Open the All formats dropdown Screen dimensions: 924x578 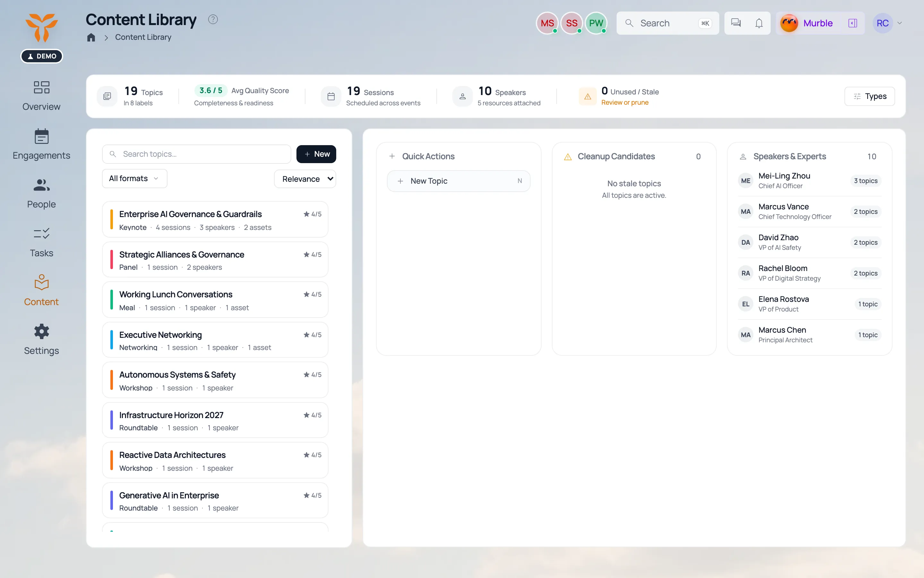pyautogui.click(x=134, y=179)
